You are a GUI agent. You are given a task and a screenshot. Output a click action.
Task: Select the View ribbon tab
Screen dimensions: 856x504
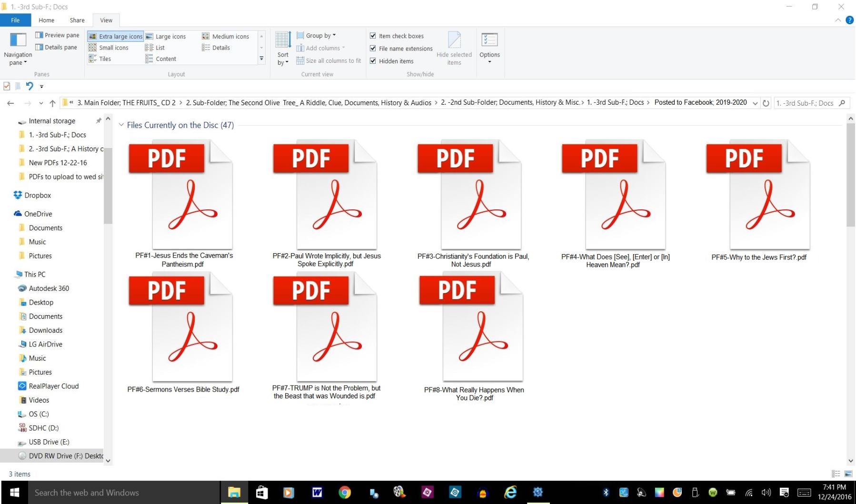pos(106,20)
